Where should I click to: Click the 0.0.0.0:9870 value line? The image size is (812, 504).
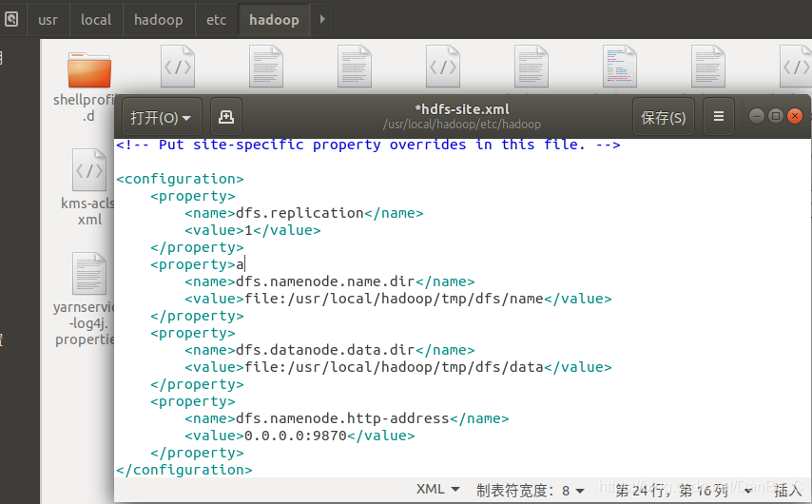(x=300, y=436)
